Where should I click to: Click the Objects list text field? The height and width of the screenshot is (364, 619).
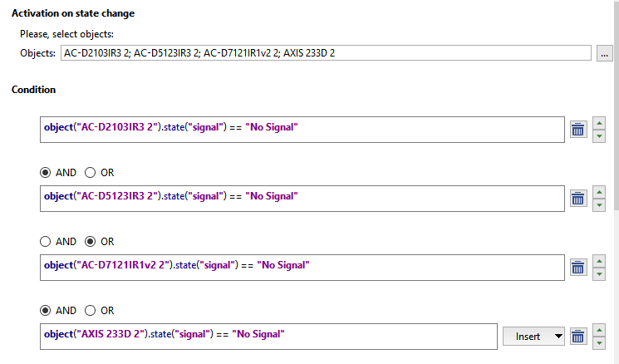point(325,54)
